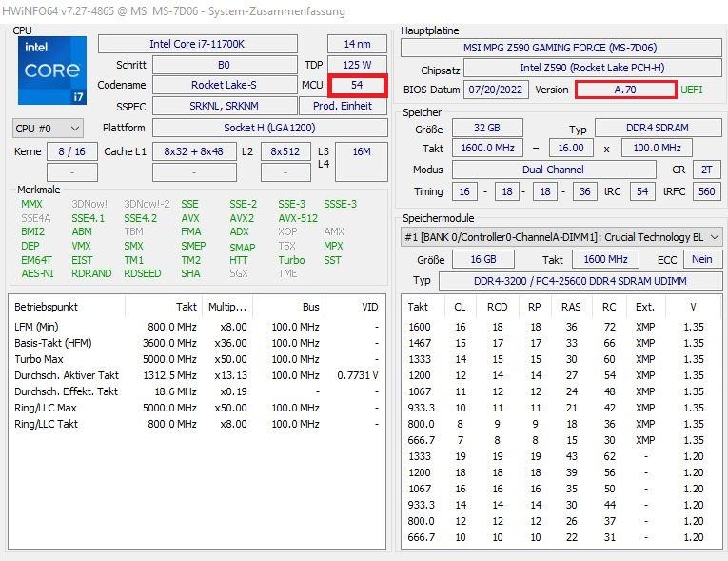Select the B0 stepping value

click(x=225, y=65)
